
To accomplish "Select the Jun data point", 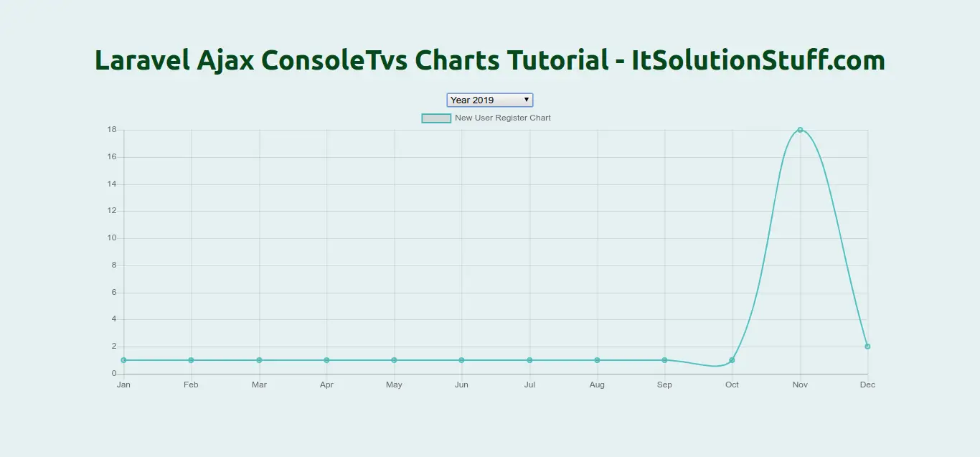I will coord(461,360).
